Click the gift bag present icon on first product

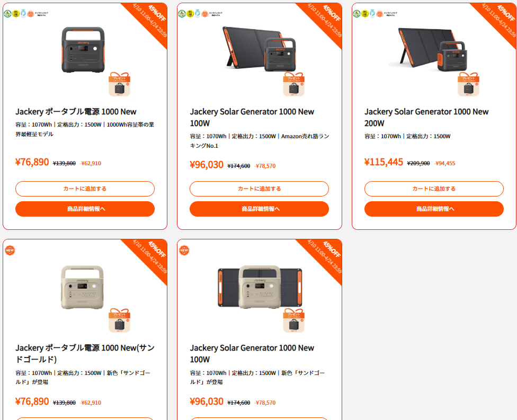[x=119, y=84]
